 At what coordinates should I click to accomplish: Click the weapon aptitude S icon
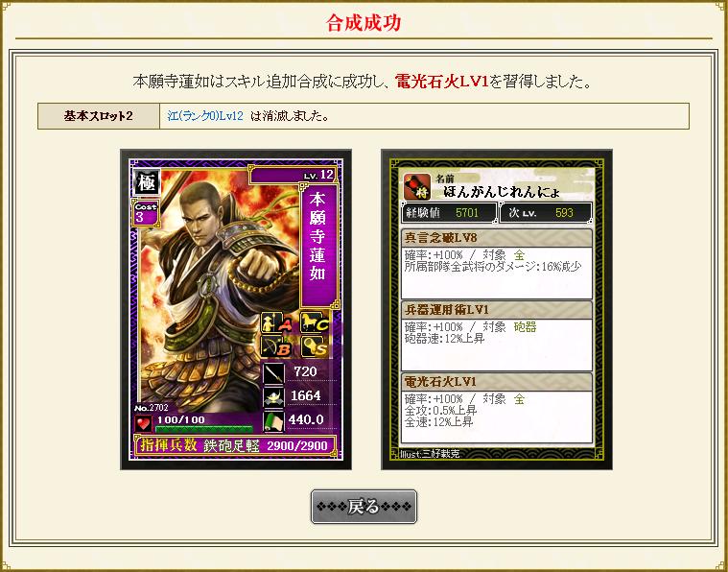[315, 346]
